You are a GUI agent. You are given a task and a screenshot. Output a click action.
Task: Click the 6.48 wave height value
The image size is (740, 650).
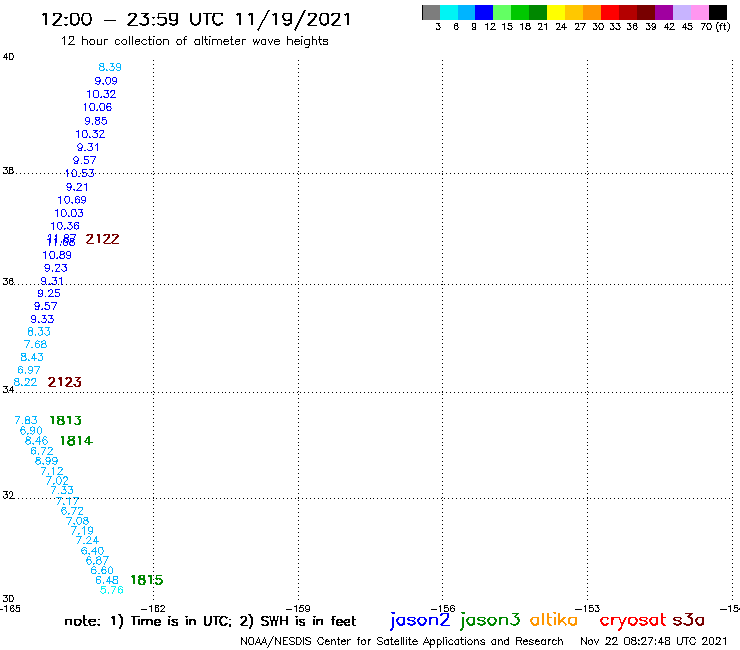click(x=107, y=580)
